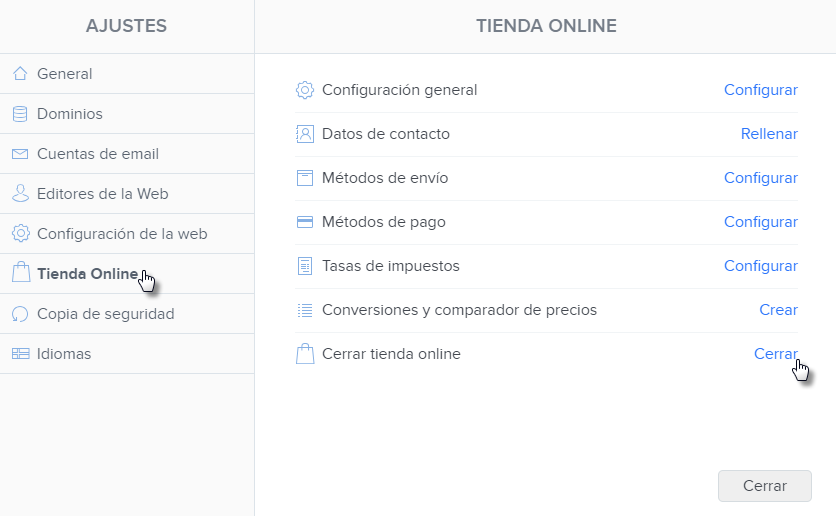Viewport: 836px width, 516px height.
Task: Select Tienda Online in the sidebar
Action: (x=87, y=274)
